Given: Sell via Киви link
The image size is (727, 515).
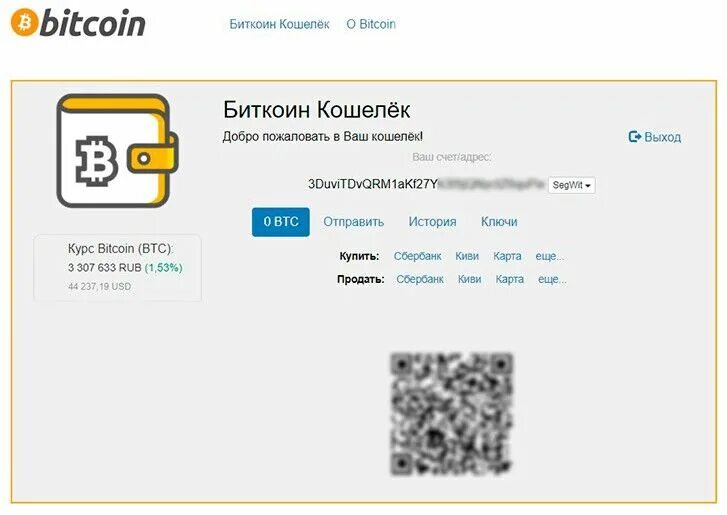Looking at the screenshot, I should point(470,280).
